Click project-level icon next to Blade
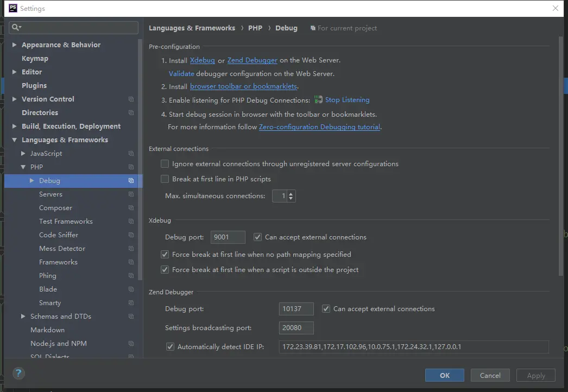The image size is (568, 392). (131, 289)
